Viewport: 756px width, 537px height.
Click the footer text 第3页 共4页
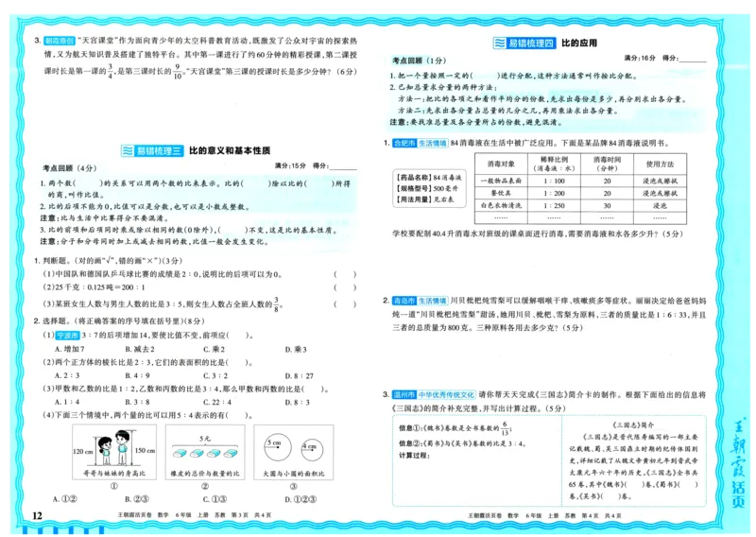pyautogui.click(x=251, y=515)
